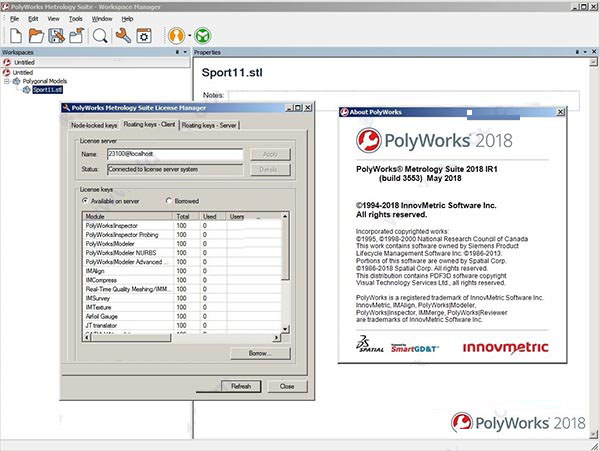This screenshot has height=451, width=600.
Task: Select the Available on server radio button
Action: (85, 201)
